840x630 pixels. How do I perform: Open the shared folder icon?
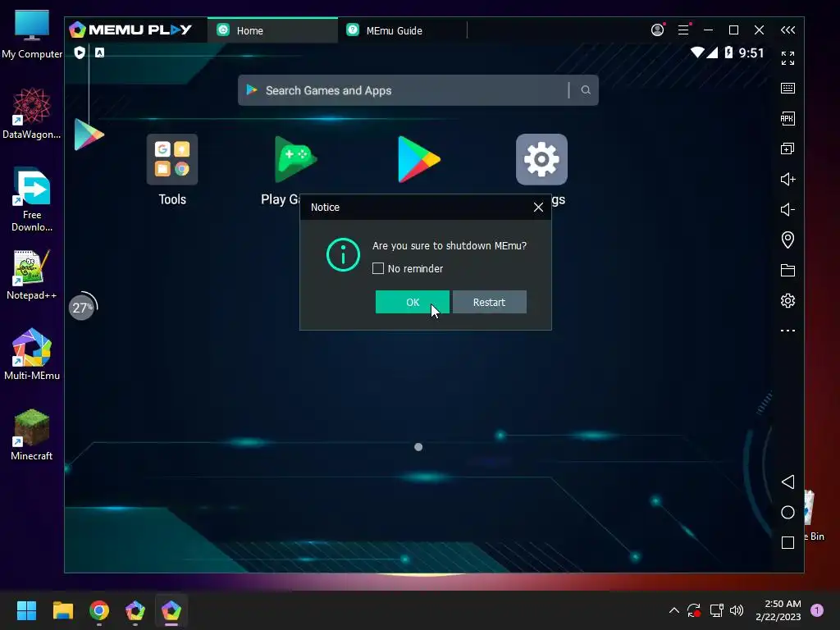pyautogui.click(x=787, y=270)
